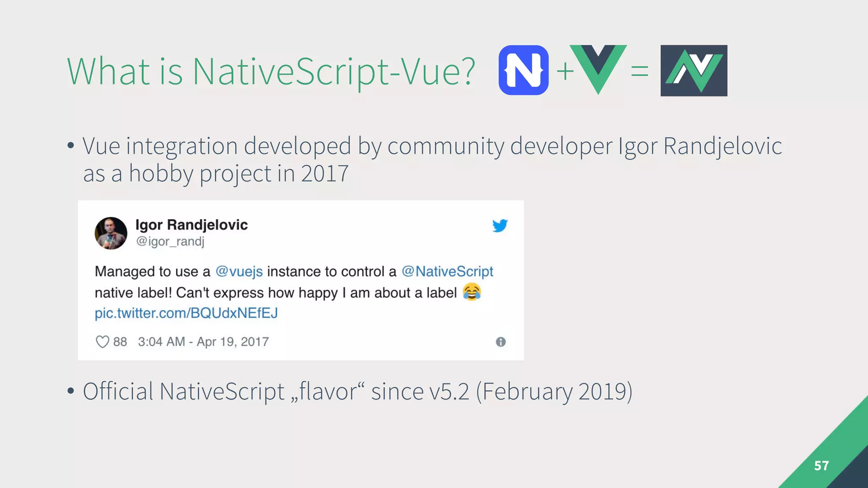Click the @igor_randj handle

click(x=170, y=241)
